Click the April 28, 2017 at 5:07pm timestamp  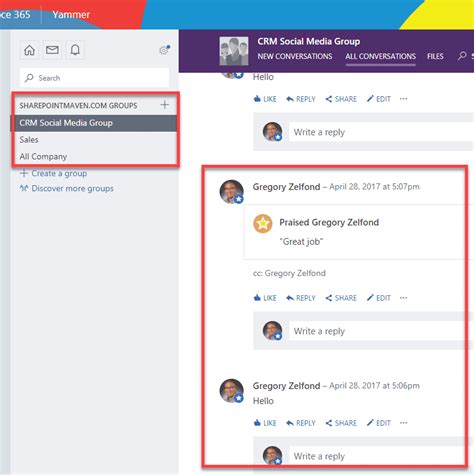click(374, 187)
